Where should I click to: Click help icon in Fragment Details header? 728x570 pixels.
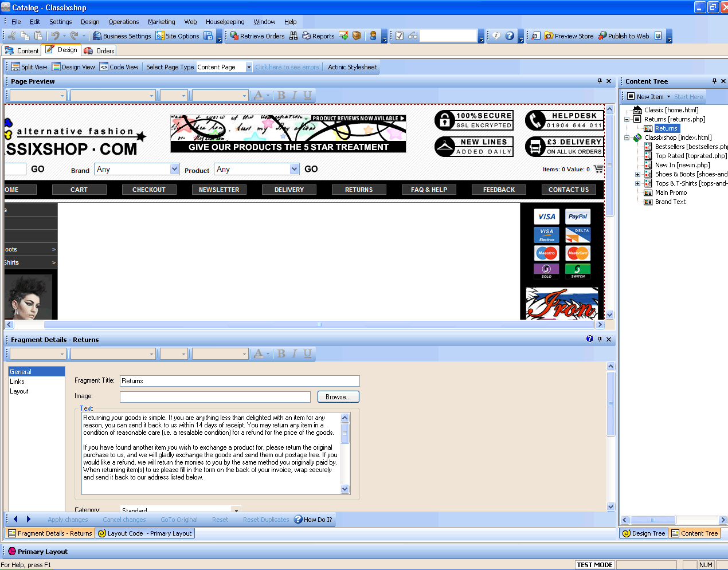tap(590, 339)
